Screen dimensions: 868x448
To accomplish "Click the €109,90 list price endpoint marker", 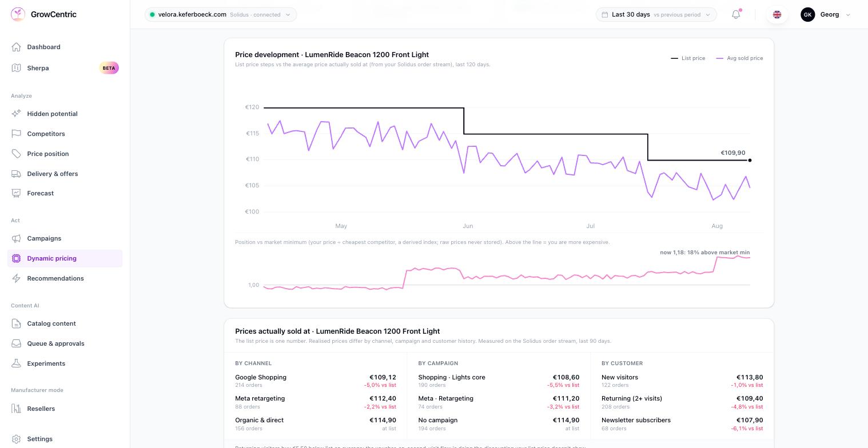I will pyautogui.click(x=750, y=160).
